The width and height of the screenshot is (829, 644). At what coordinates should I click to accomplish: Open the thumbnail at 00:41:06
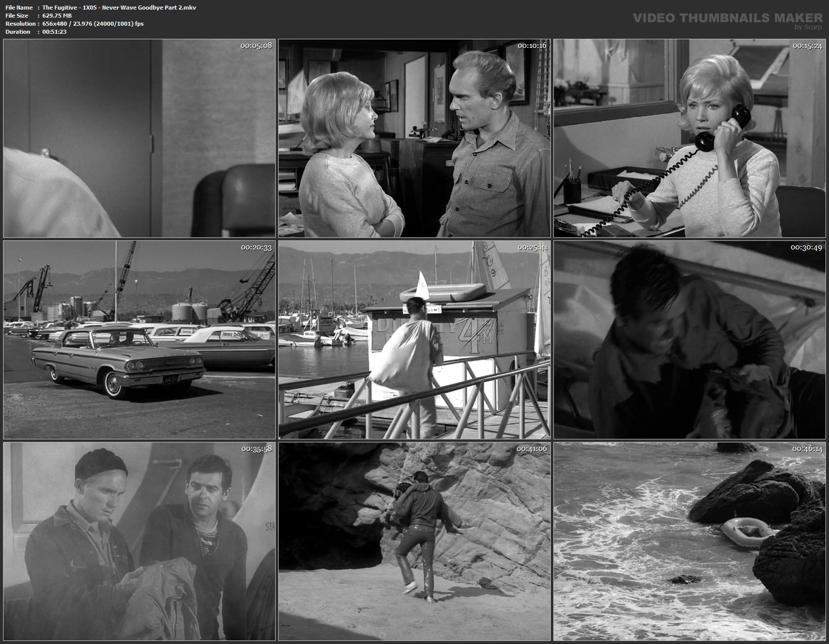point(415,541)
